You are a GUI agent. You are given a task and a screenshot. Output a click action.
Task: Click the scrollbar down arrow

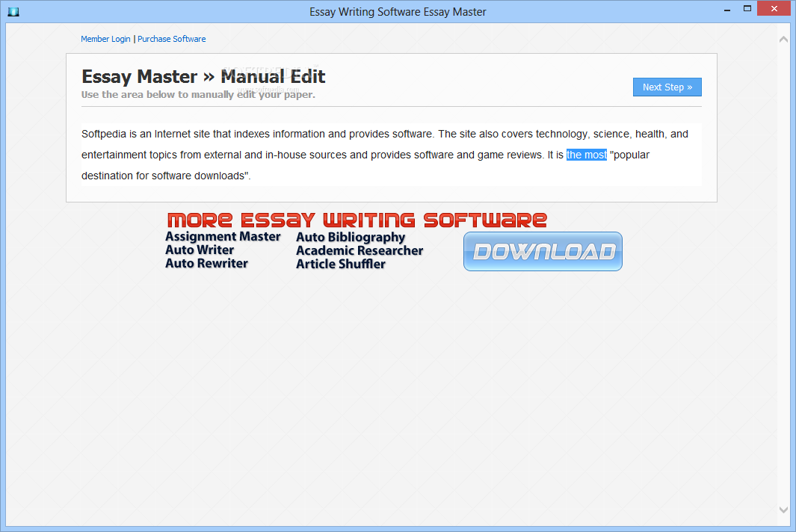coord(783,510)
